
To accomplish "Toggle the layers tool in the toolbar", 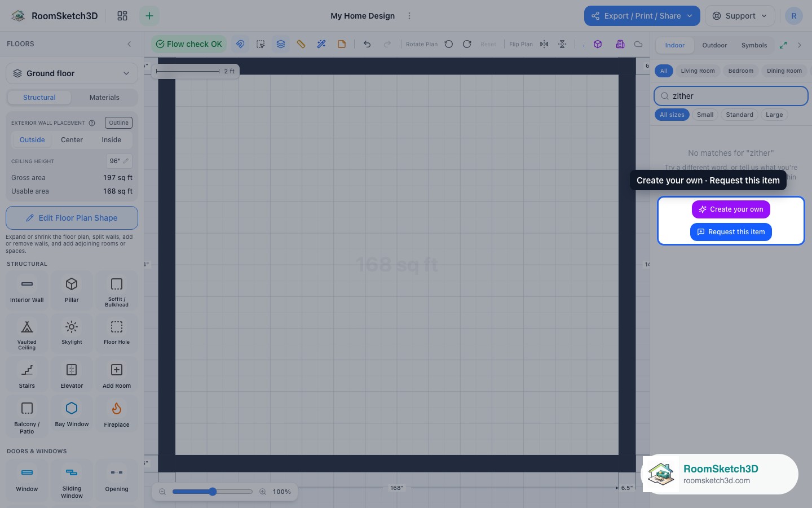I will [x=281, y=44].
